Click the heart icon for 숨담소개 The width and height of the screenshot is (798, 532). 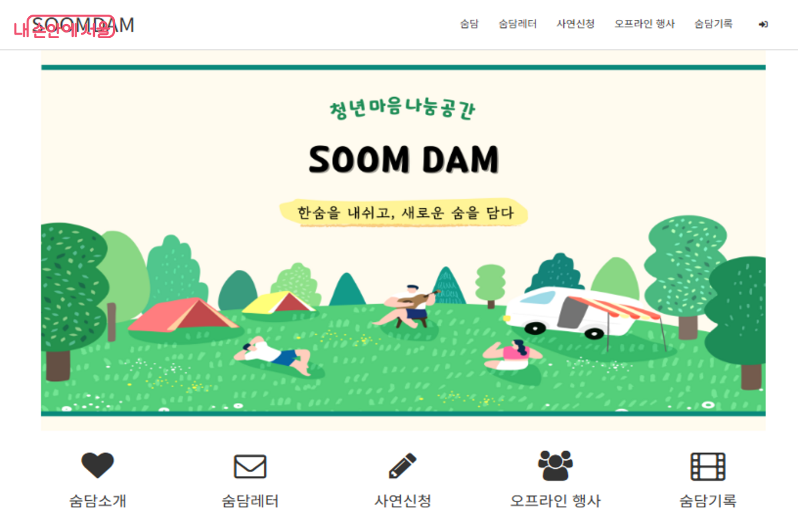98,465
